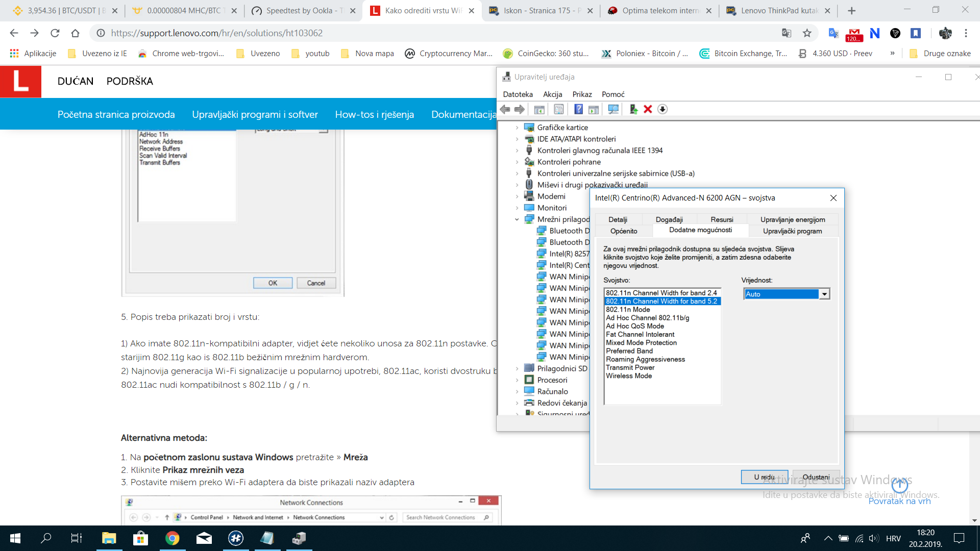
Task: Select Preferred Band property
Action: click(x=629, y=351)
